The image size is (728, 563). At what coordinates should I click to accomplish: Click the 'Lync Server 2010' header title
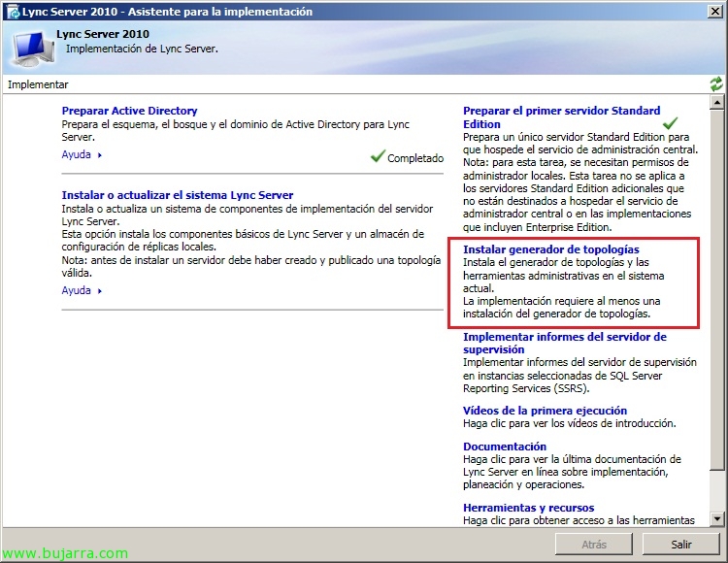103,34
